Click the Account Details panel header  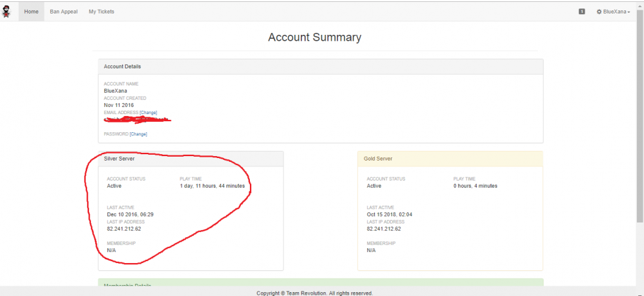click(x=320, y=66)
